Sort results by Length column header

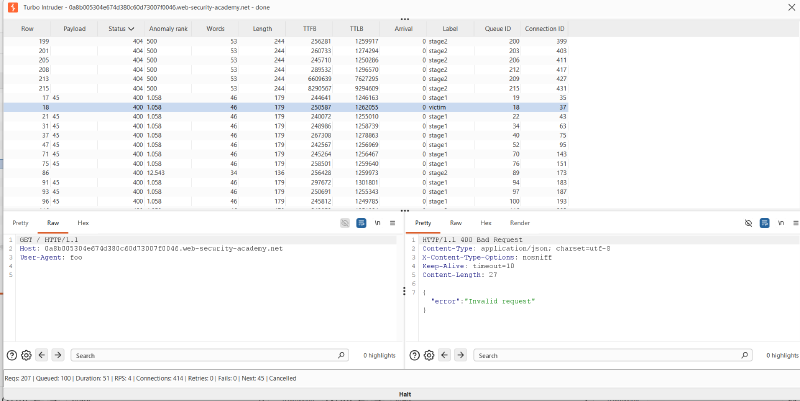click(x=262, y=29)
